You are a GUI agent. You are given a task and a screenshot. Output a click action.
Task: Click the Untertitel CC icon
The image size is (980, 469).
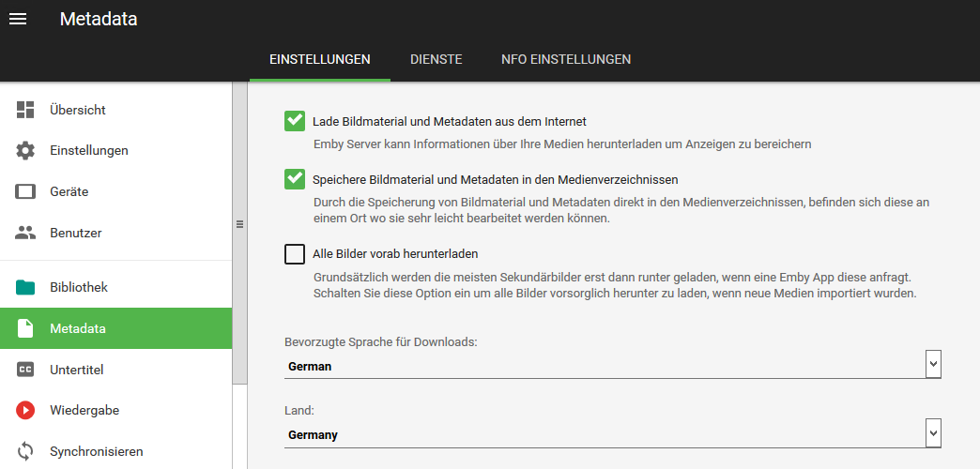pyautogui.click(x=25, y=370)
